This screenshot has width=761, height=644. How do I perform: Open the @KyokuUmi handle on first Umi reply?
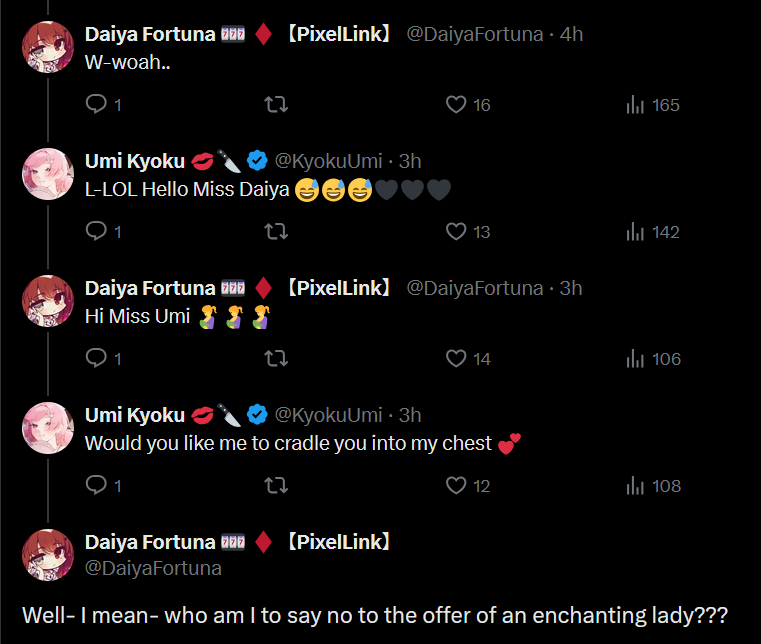[x=328, y=161]
